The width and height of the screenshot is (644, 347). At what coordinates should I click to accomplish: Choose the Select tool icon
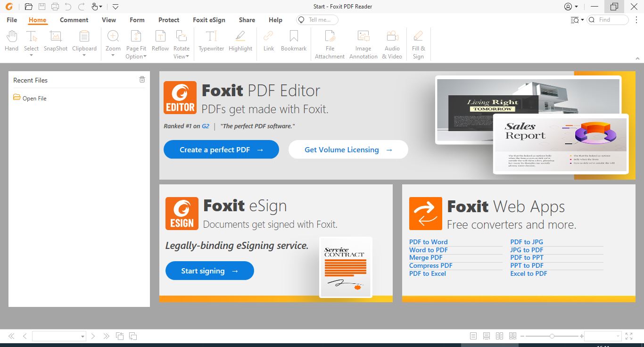point(32,37)
